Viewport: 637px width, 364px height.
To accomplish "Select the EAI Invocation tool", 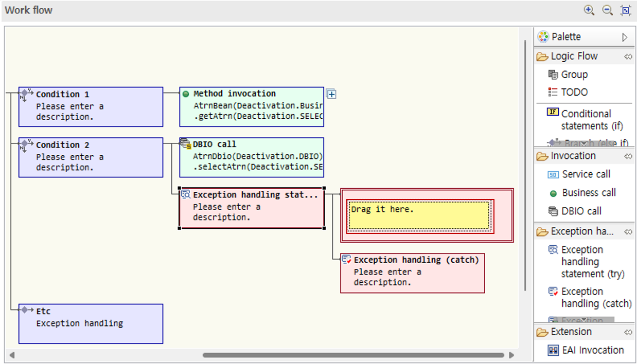I will (x=592, y=350).
